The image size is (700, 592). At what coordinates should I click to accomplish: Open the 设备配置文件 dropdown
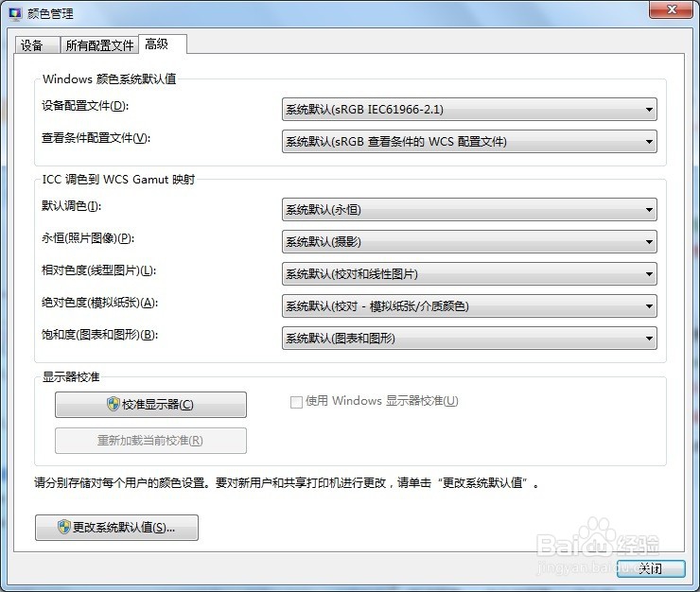pos(469,110)
